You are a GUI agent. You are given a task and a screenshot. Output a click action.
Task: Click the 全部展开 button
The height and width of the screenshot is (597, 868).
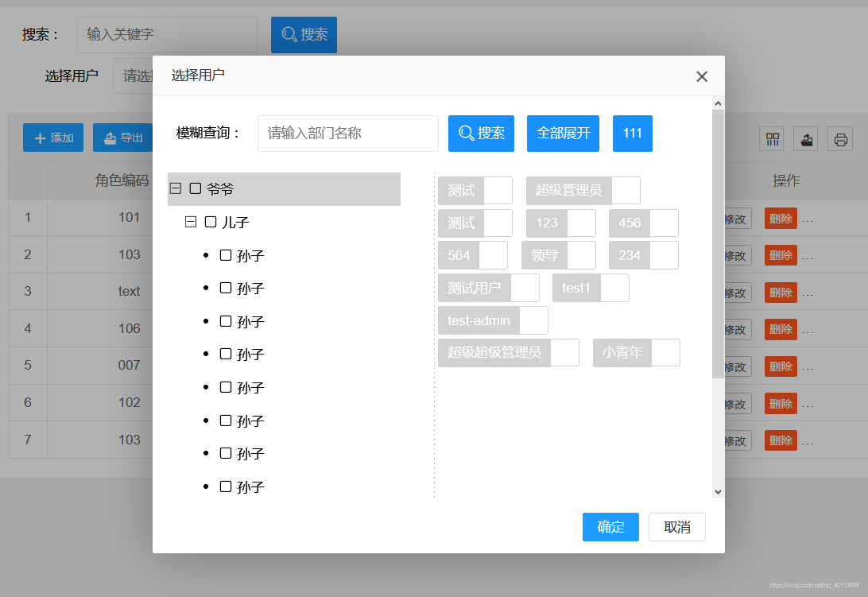point(563,134)
